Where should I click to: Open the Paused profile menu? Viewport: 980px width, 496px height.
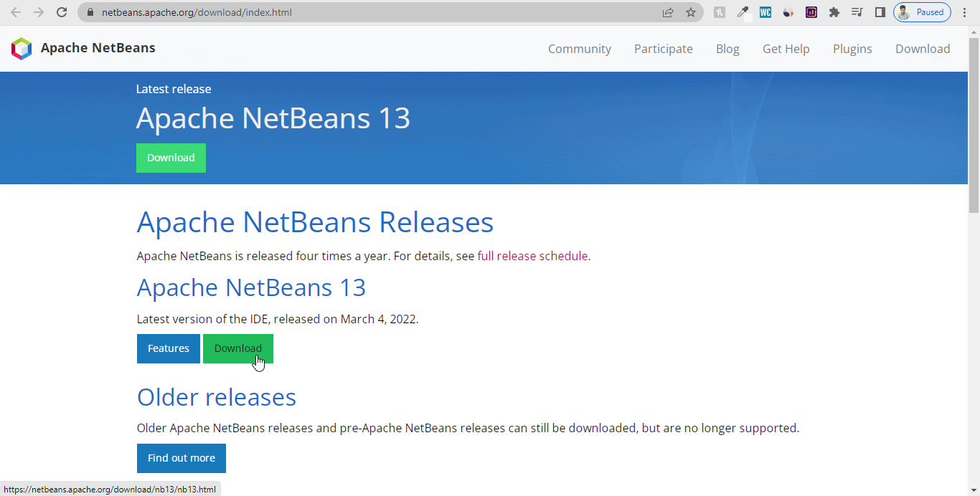[922, 12]
